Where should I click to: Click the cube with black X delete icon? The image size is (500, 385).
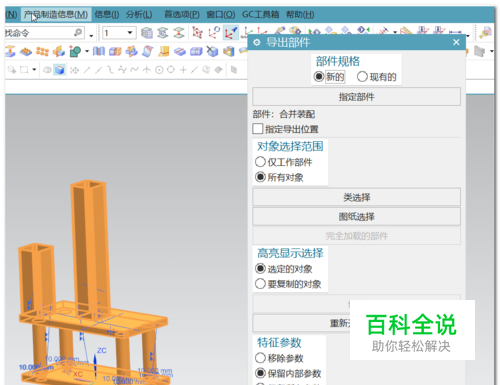[212, 52]
